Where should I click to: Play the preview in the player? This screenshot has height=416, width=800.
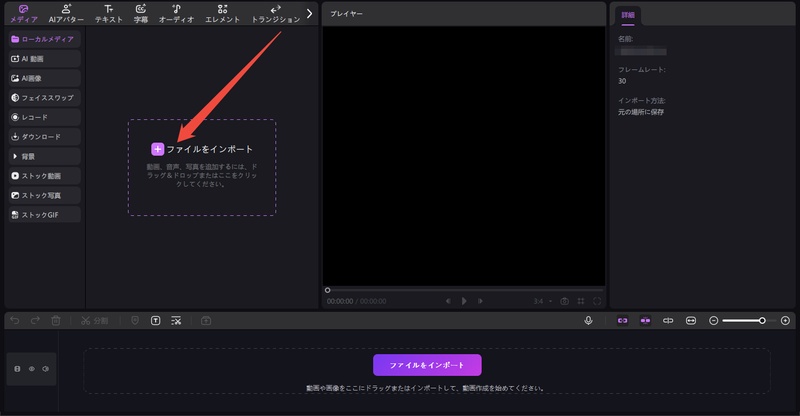point(464,301)
